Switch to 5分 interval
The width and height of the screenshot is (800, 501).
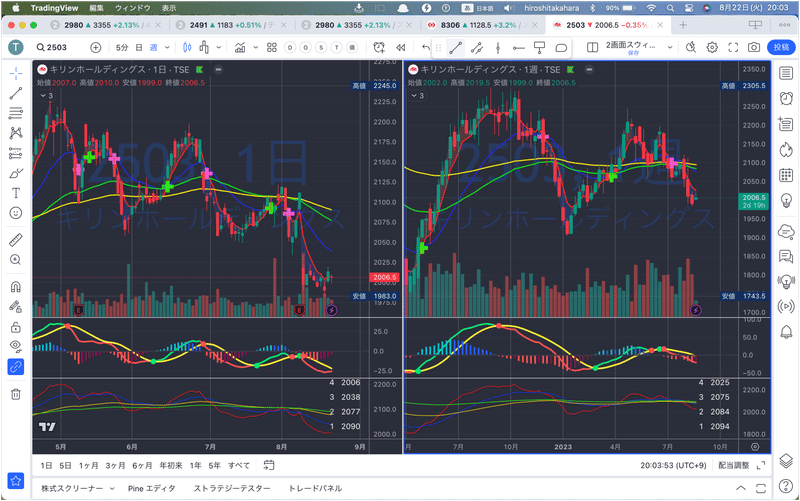point(122,47)
